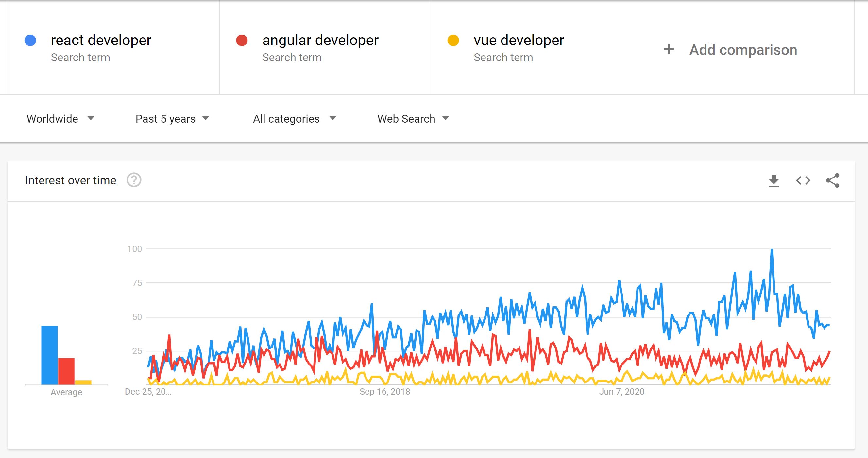The width and height of the screenshot is (868, 458).
Task: Edit the react developer search term
Action: (x=101, y=41)
